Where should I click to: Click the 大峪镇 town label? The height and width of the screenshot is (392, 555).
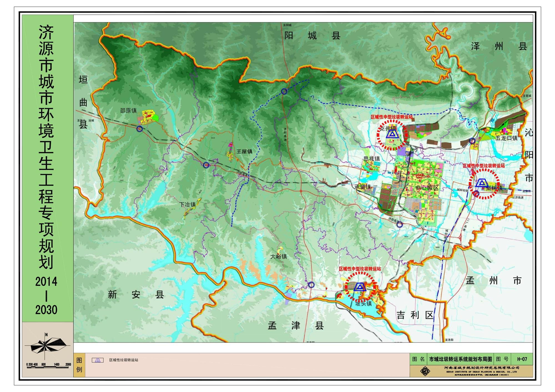(x=279, y=256)
